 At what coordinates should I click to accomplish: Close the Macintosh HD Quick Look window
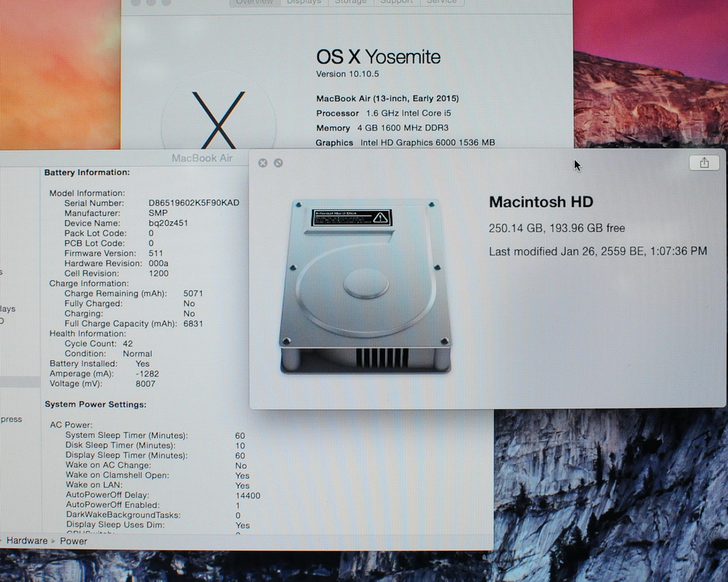263,163
